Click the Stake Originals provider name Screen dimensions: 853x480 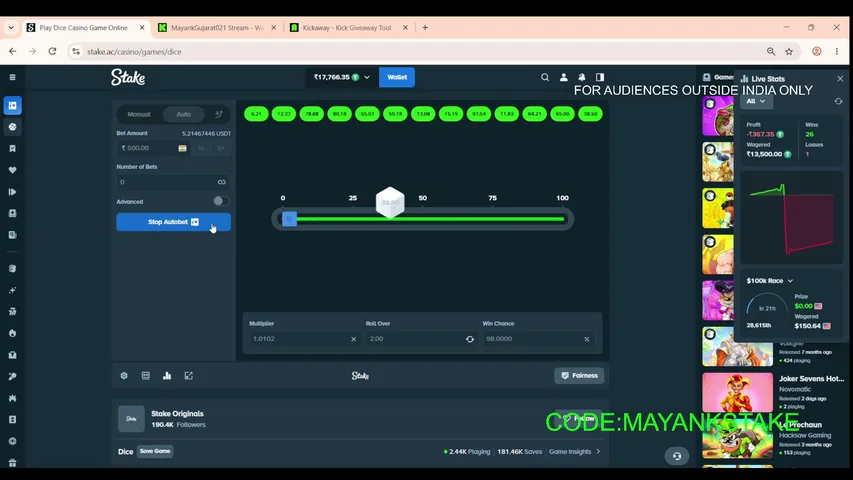point(177,414)
